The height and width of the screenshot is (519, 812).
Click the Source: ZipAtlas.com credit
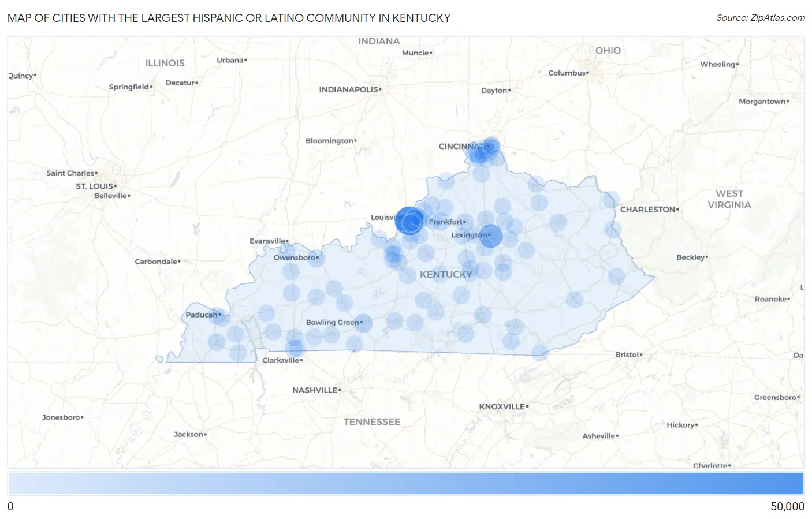pos(761,18)
